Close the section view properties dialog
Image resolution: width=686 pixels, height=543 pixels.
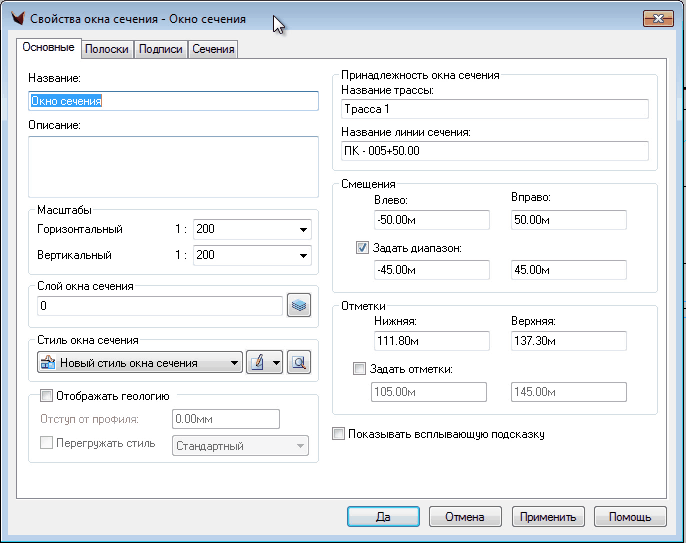pos(656,18)
